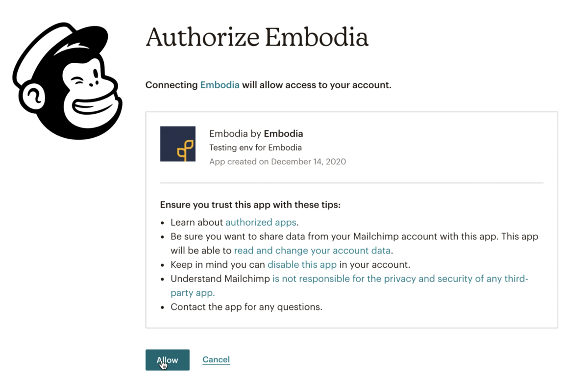Click the Embodia app sprout icon
The width and height of the screenshot is (588, 384).
[178, 144]
